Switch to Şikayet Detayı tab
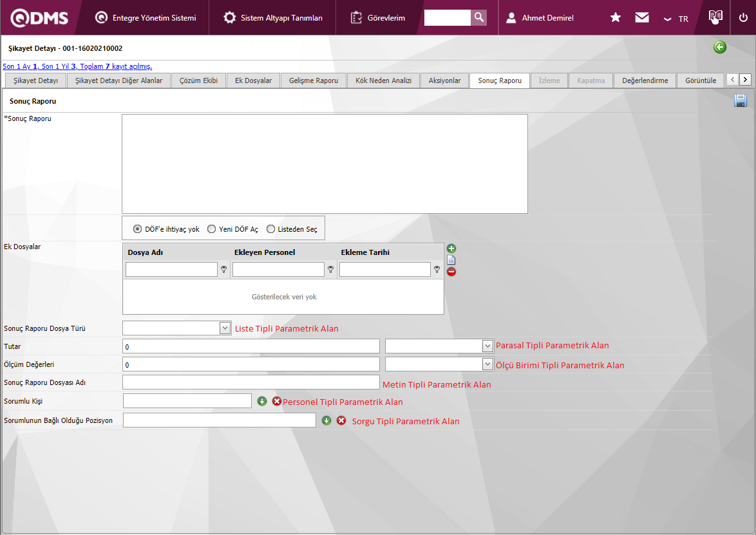756x535 pixels. coord(35,80)
